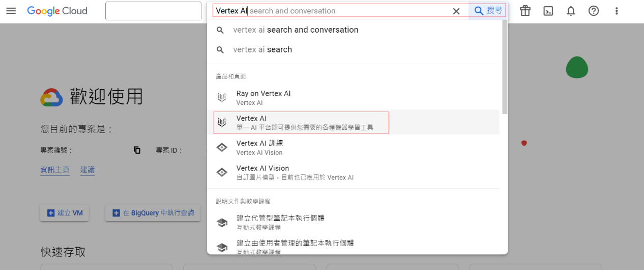Click the Google Cloud logo

[x=57, y=11]
